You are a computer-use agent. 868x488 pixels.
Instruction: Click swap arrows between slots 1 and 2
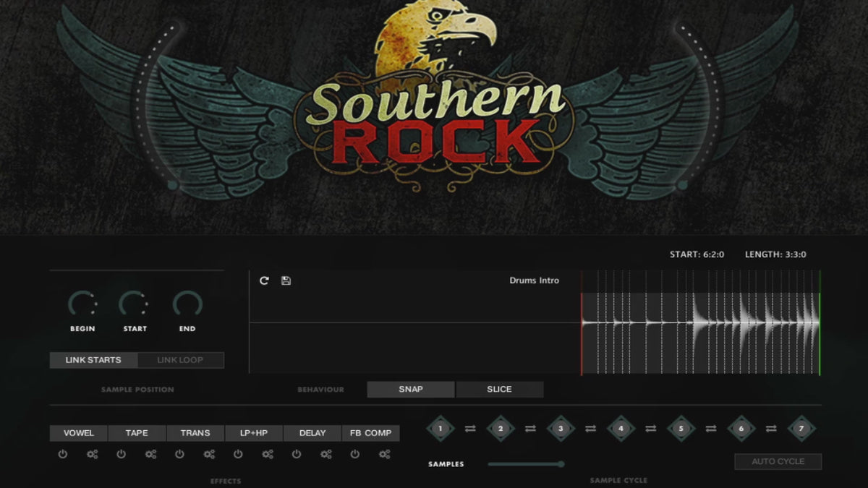click(x=470, y=429)
